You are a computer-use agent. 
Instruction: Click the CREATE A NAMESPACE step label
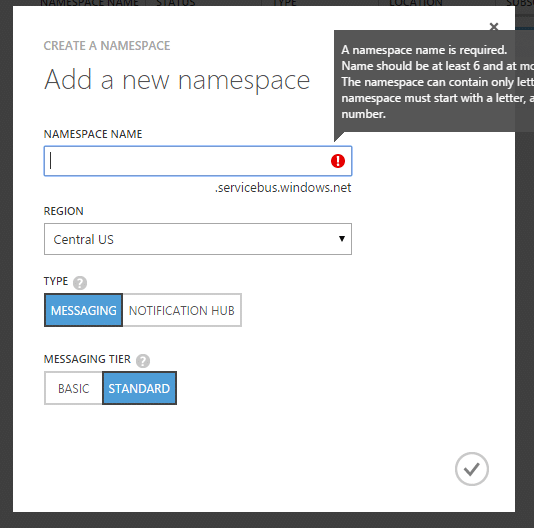point(107,46)
